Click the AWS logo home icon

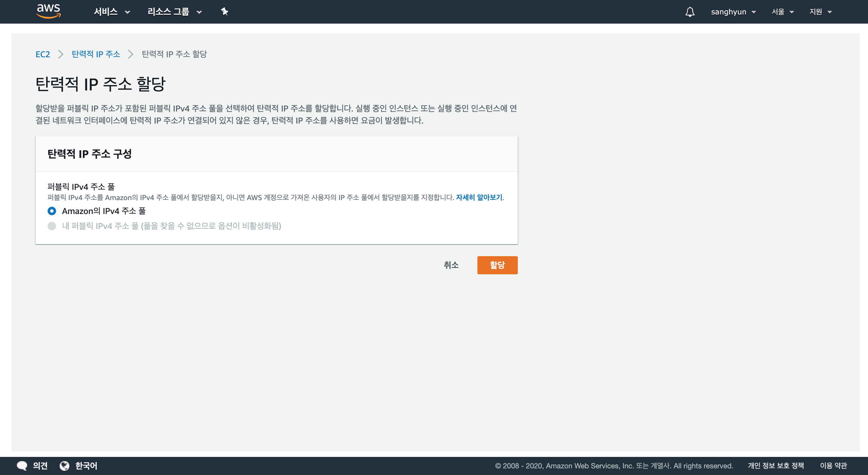(x=49, y=11)
